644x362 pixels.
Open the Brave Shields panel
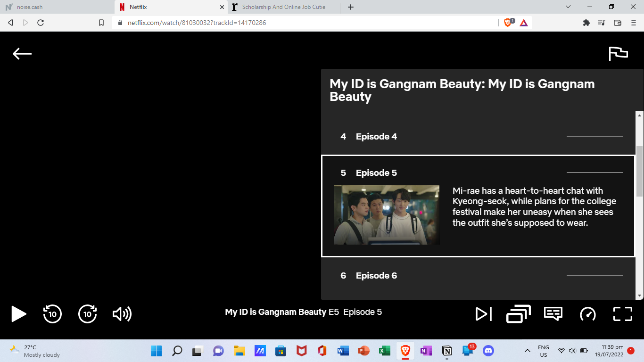[508, 22]
